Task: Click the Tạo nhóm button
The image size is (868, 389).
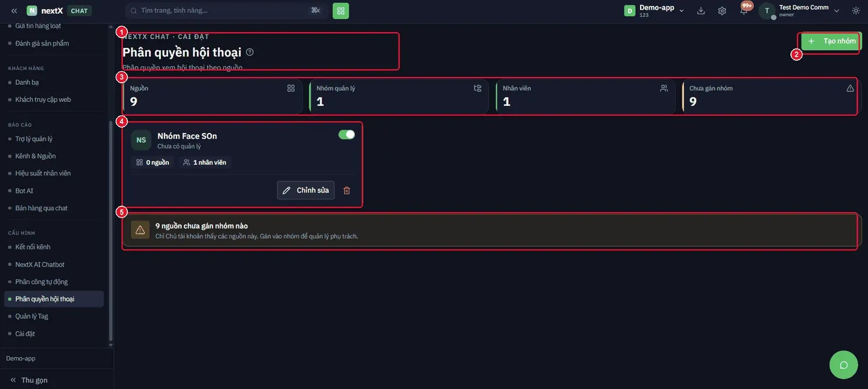Action: [832, 41]
